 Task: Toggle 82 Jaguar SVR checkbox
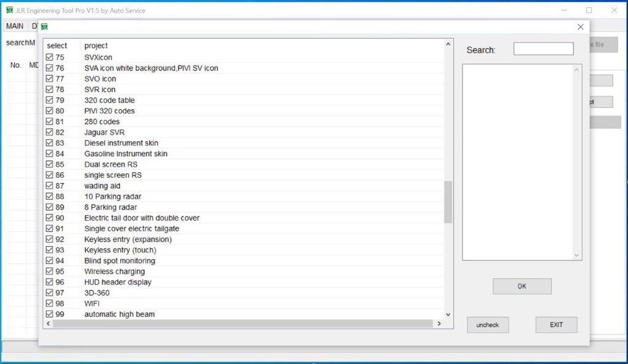tap(49, 132)
